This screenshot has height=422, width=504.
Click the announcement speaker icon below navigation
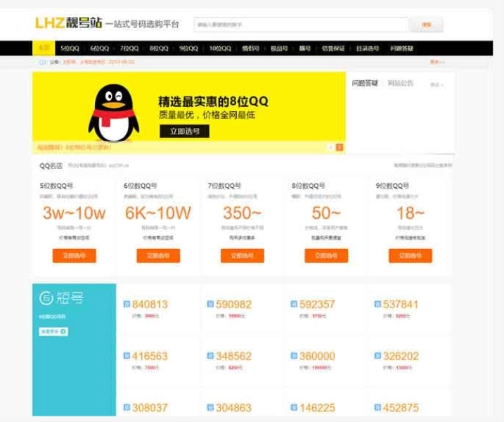tap(42, 62)
